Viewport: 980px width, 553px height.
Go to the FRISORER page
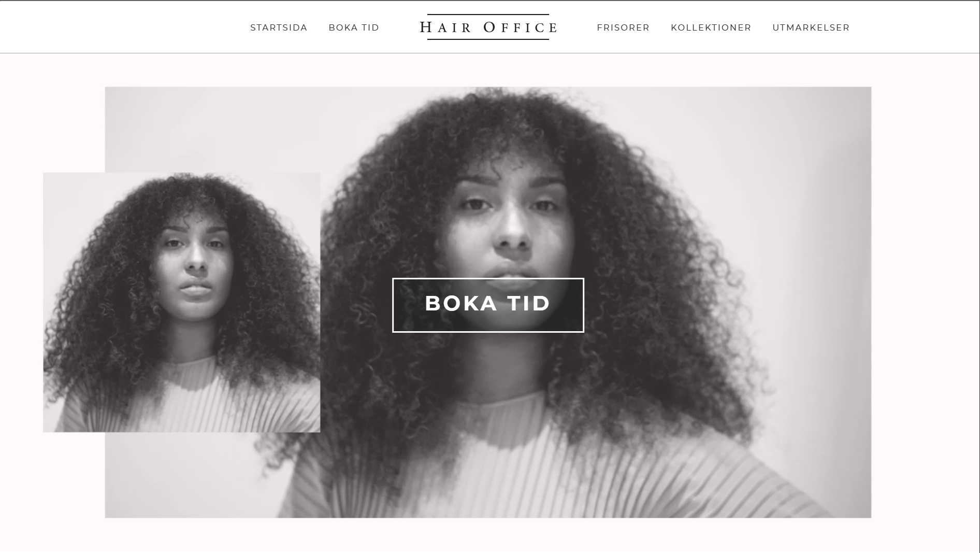click(623, 27)
